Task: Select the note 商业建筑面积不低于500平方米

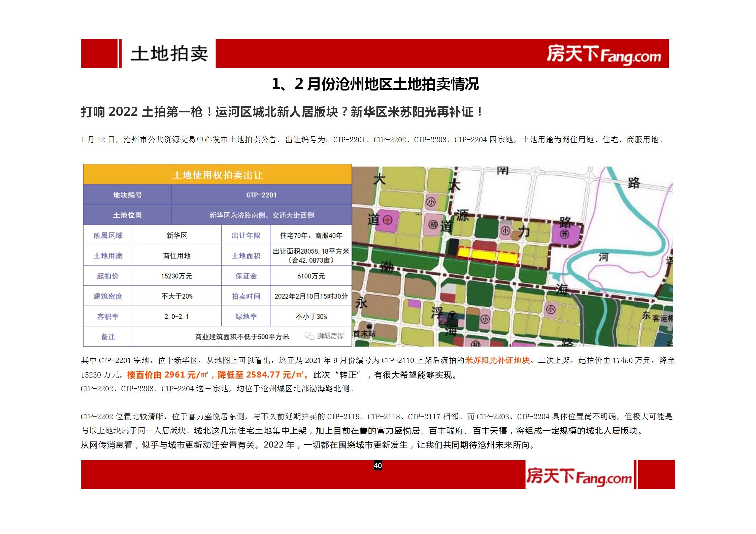Action: pos(242,337)
